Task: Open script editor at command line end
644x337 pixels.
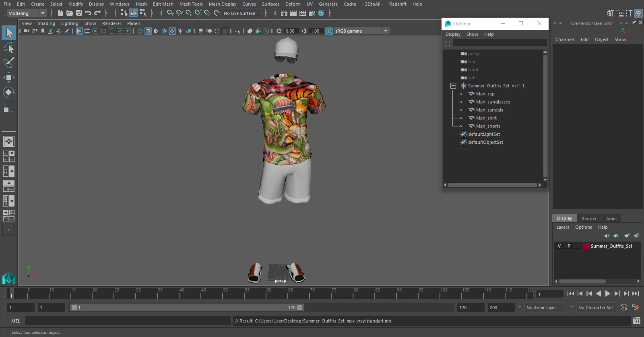Action: 637,321
